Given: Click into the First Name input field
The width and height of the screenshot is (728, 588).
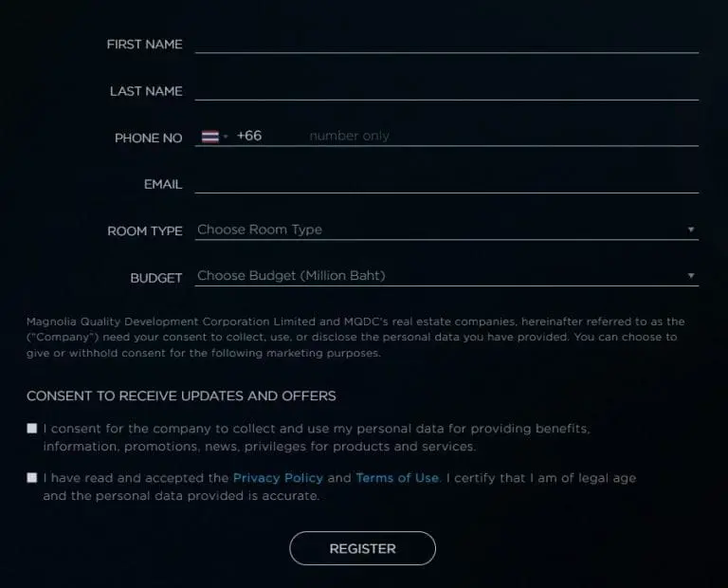Looking at the screenshot, I should tap(446, 44).
